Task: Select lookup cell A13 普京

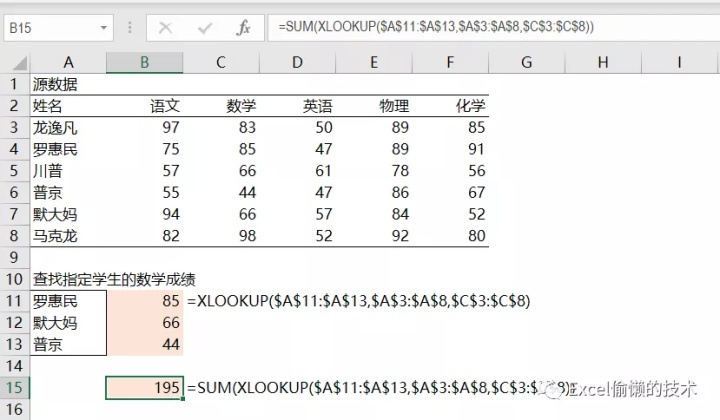Action: coord(68,344)
